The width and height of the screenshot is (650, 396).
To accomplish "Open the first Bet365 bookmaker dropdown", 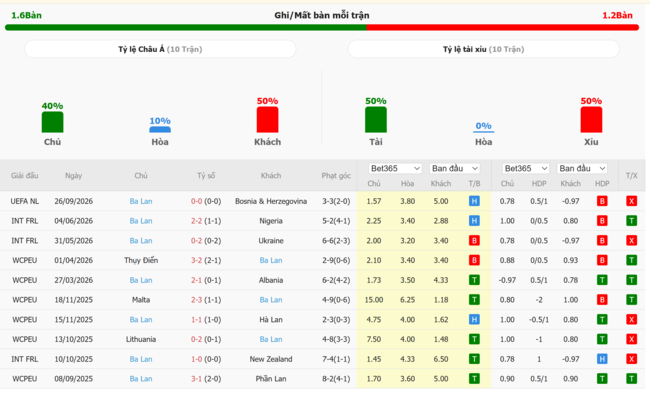I will (395, 168).
